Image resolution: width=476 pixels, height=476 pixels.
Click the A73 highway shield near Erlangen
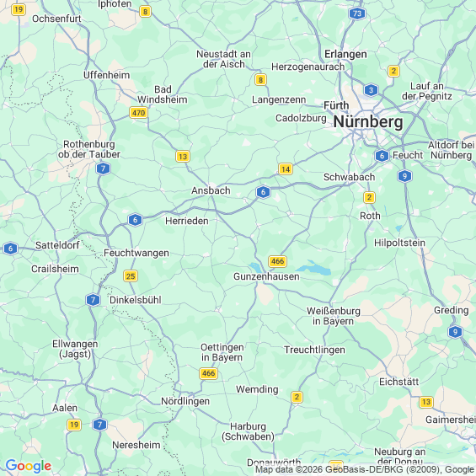pyautogui.click(x=357, y=13)
